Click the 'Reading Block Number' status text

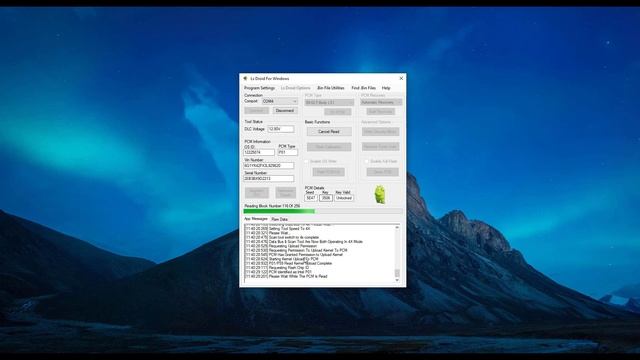click(272, 206)
